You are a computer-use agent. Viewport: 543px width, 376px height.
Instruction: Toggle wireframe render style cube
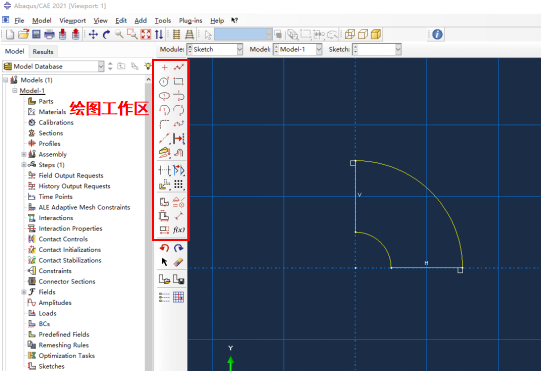tap(350, 34)
